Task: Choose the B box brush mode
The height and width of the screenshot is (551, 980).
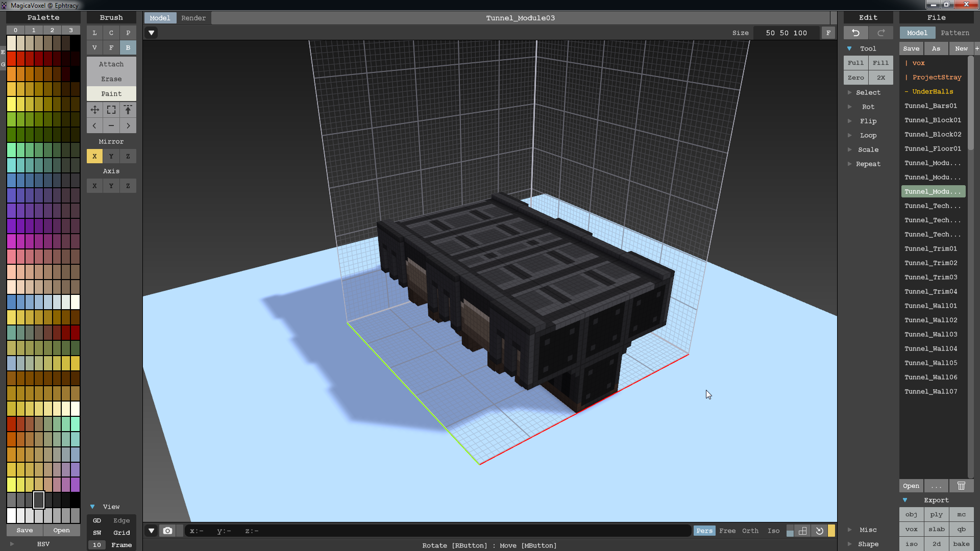Action: (x=128, y=47)
